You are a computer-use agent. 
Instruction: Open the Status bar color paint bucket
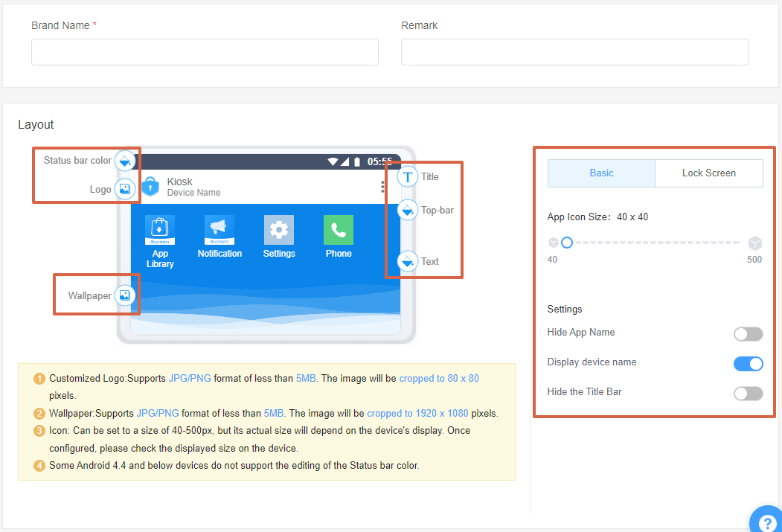[125, 161]
